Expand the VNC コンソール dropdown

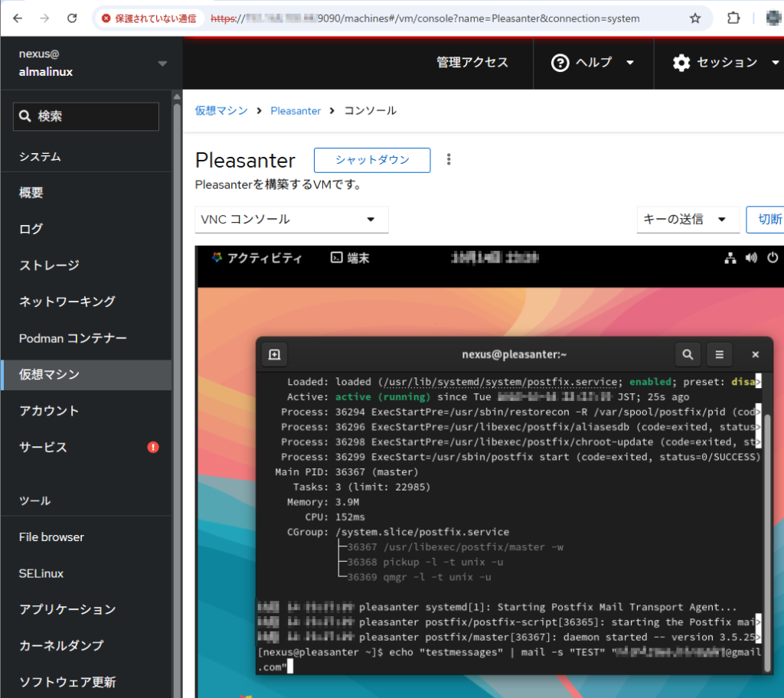click(x=292, y=220)
